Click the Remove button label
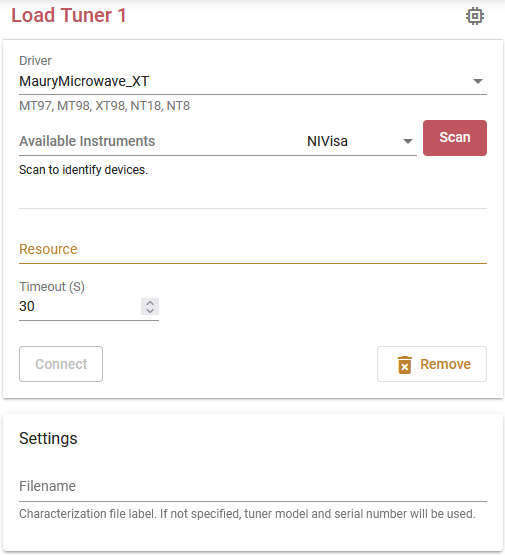505x555 pixels. pos(445,364)
